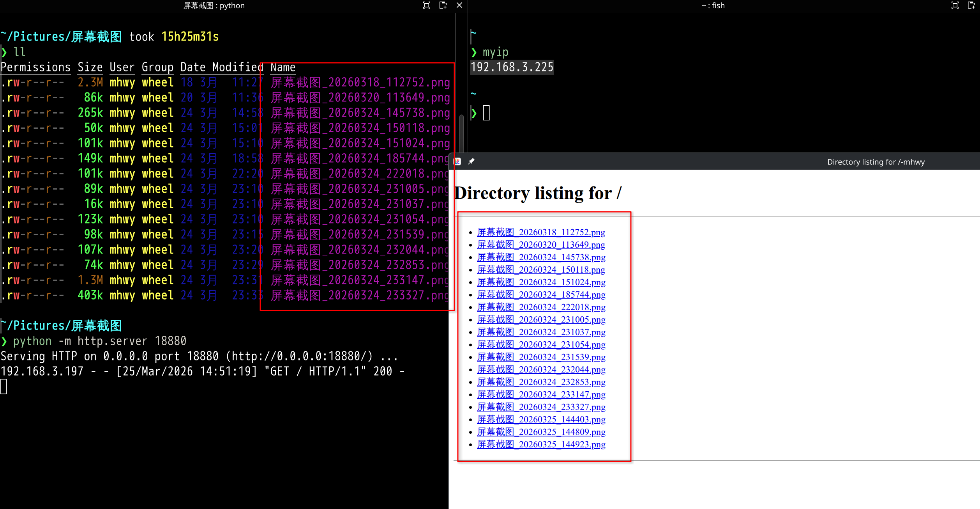Click terminal filename 屏幕截图_20260318_112752.png
The image size is (980, 509).
tap(360, 83)
